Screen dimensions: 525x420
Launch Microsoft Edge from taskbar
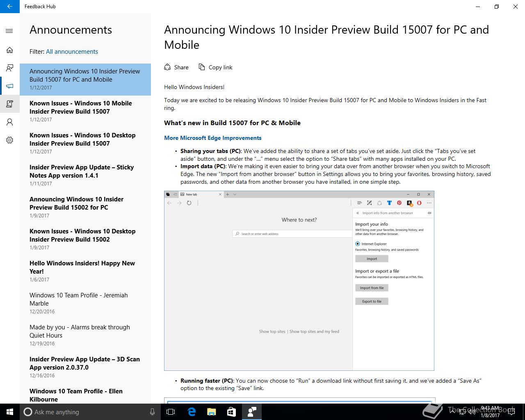tap(191, 412)
